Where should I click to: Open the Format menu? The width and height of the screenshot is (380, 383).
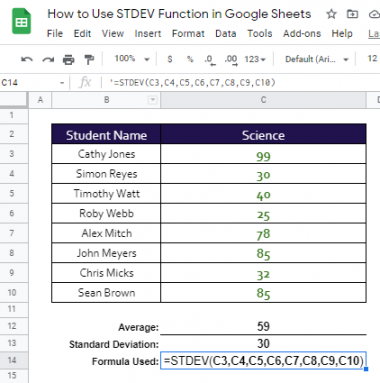[188, 34]
